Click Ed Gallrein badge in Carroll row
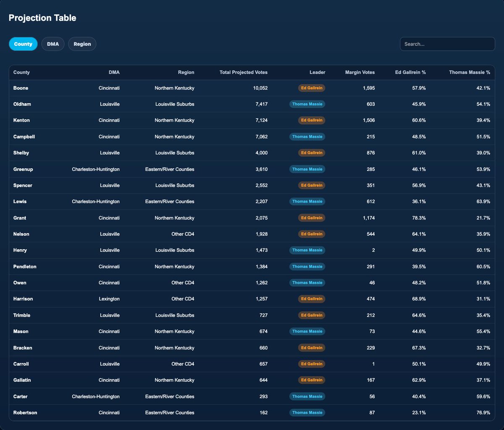 click(312, 364)
